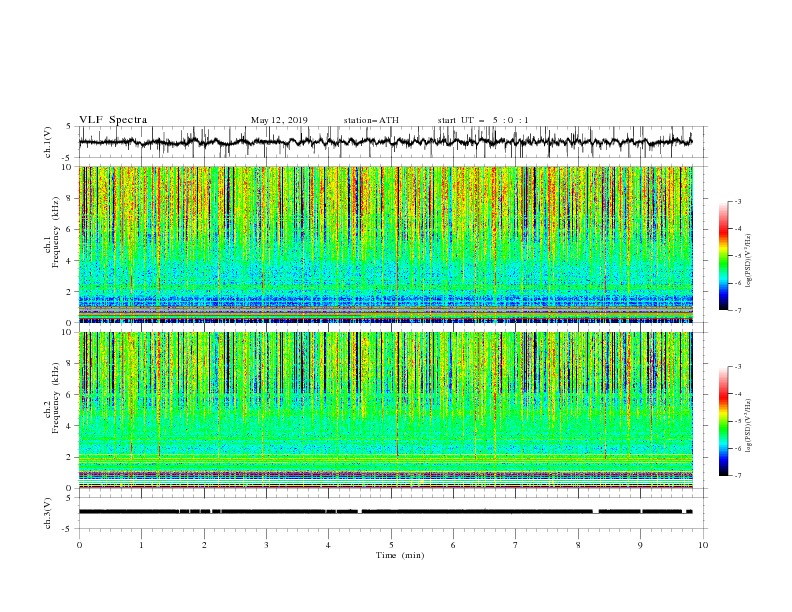
Task: Click the ch.2 frequency axis "10" tick label
Action: tap(68, 332)
